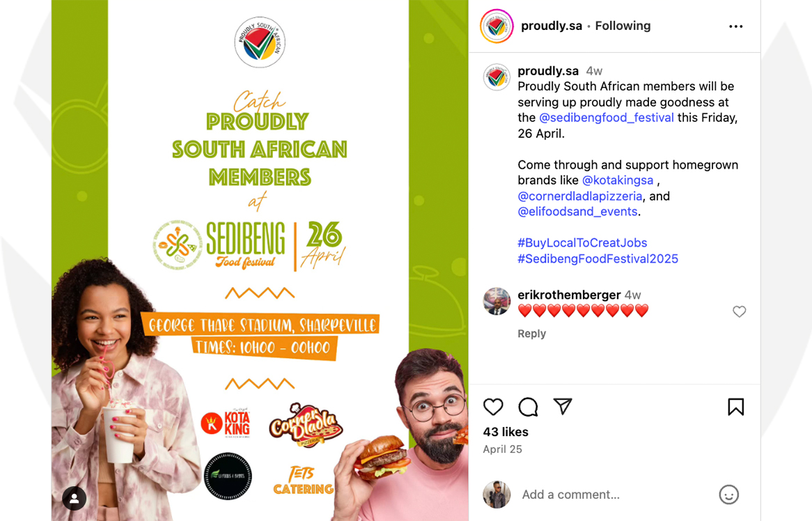Save post using the bookmark icon

pos(735,407)
